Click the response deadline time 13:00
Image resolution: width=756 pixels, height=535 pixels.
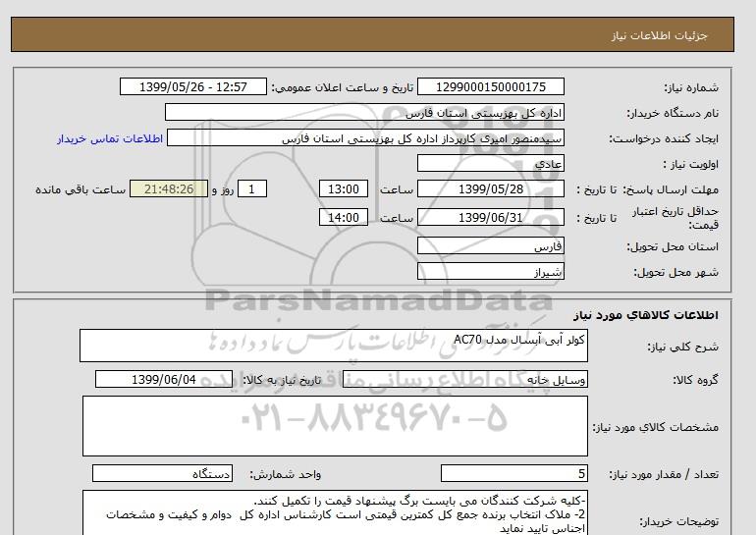coord(344,188)
